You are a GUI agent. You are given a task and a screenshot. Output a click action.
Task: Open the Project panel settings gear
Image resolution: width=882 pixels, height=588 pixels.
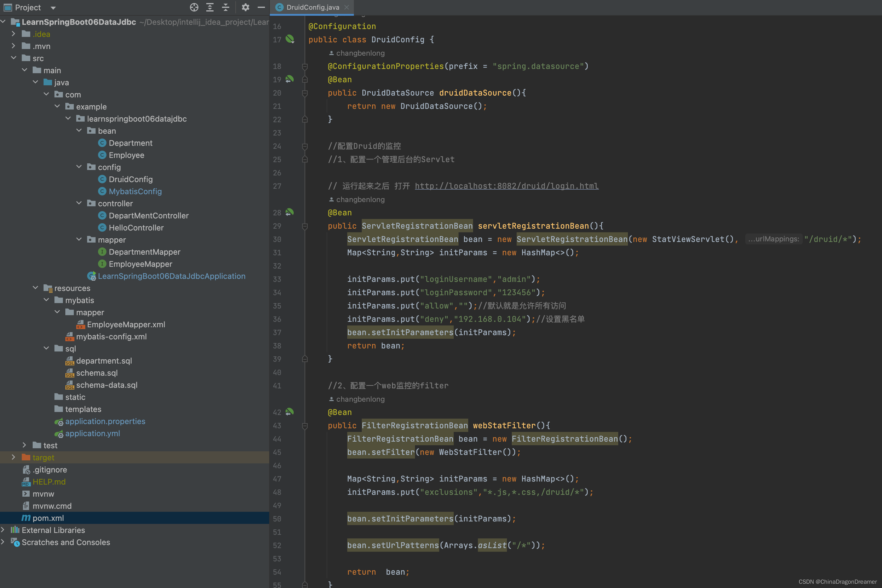tap(245, 7)
